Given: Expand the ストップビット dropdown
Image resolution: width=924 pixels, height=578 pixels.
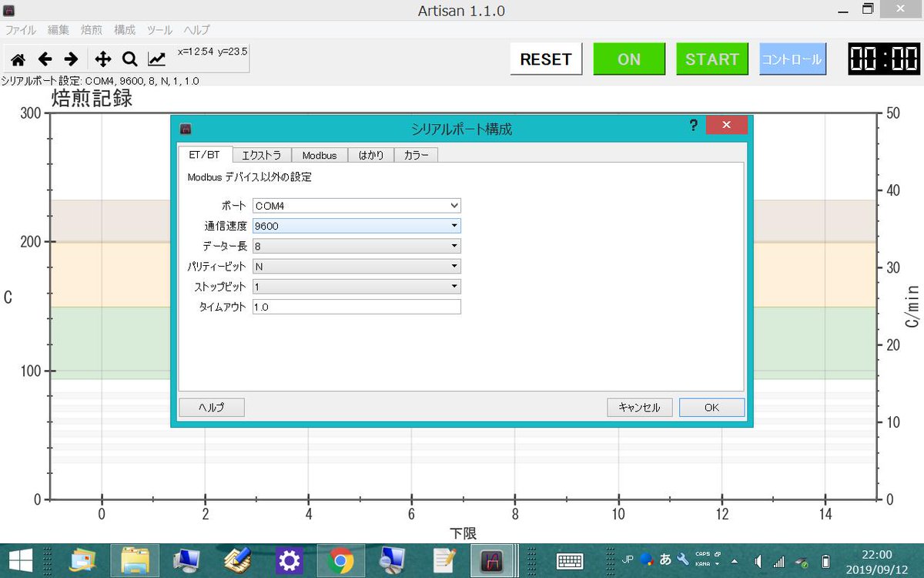Looking at the screenshot, I should click(x=454, y=286).
